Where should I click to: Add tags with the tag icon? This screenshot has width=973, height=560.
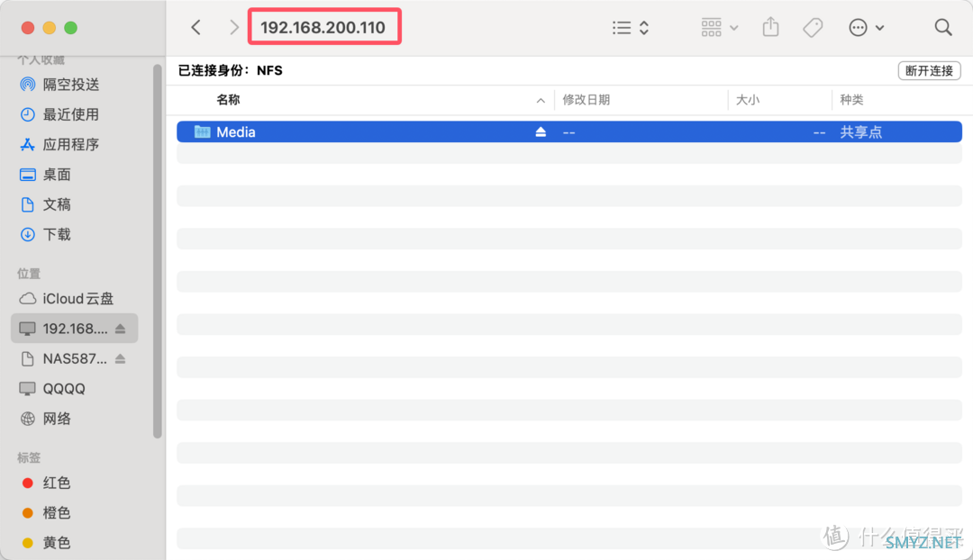pos(813,27)
